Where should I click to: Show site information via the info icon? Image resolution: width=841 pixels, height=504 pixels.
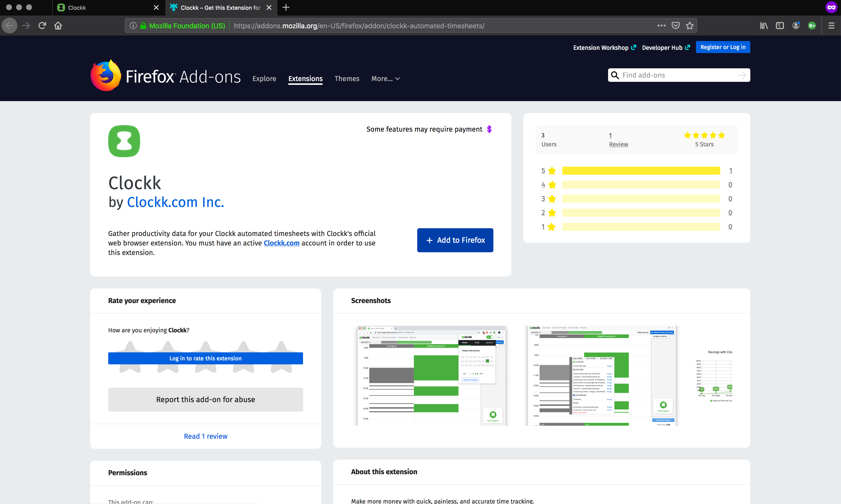(x=133, y=26)
